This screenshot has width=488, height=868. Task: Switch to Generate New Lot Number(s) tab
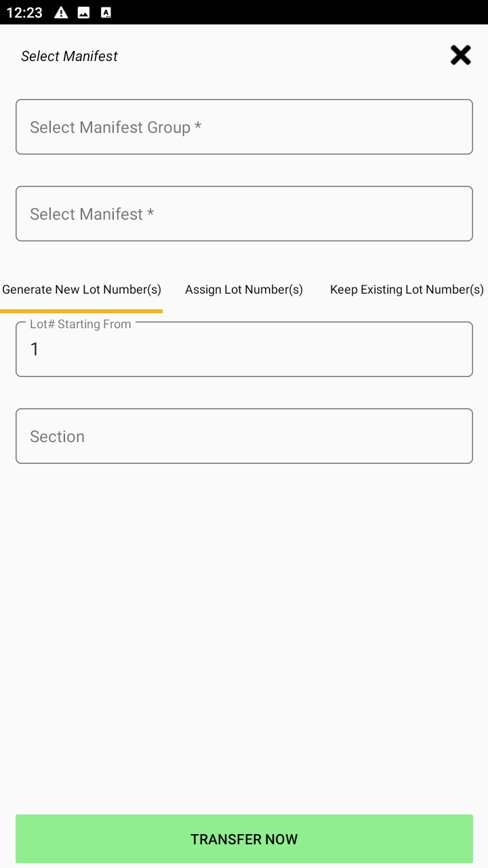[81, 290]
